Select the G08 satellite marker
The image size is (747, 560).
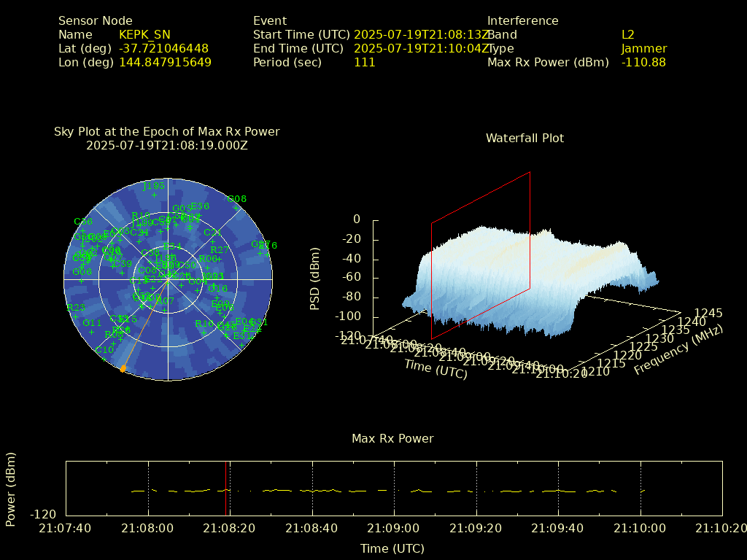pyautogui.click(x=236, y=207)
